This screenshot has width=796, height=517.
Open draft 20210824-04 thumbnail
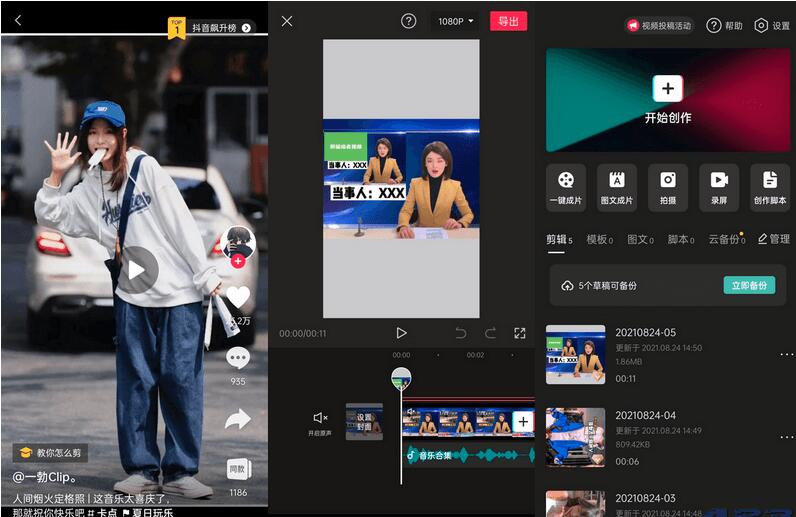coord(575,437)
